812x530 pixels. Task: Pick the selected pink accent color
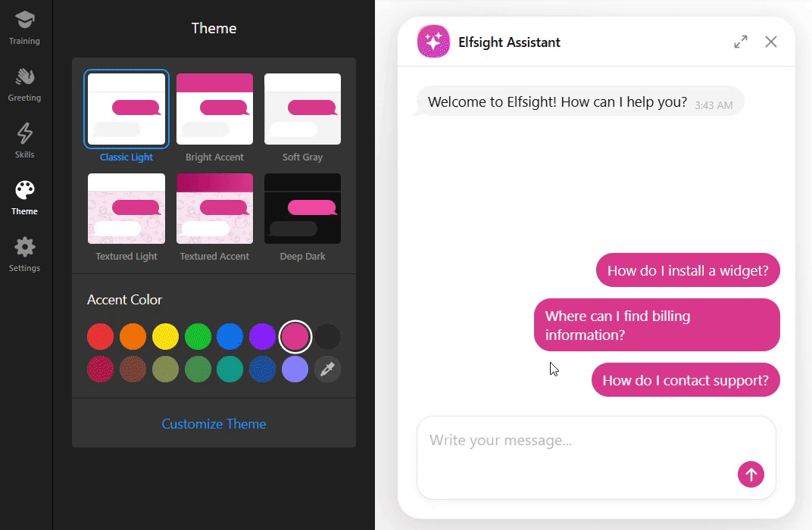tap(295, 336)
